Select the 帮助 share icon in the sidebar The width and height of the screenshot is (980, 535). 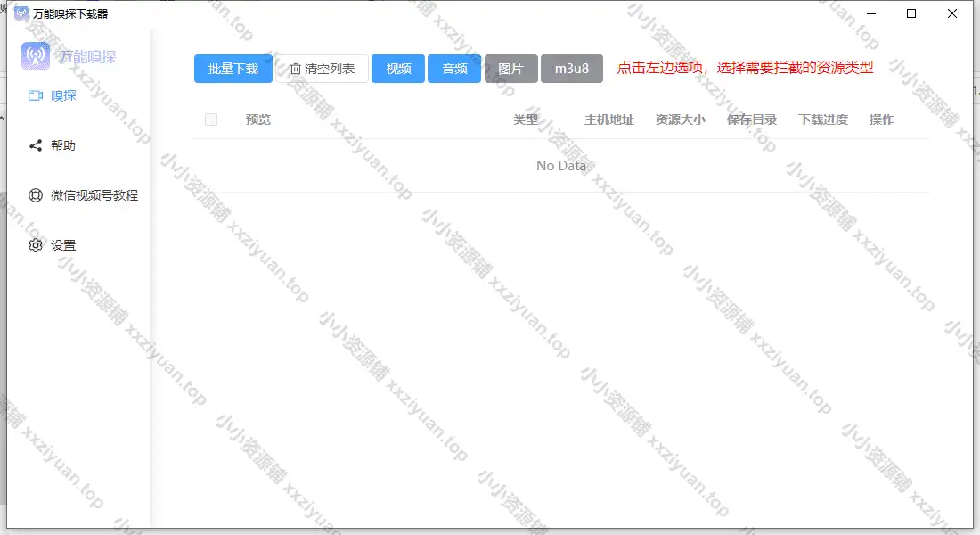[x=36, y=145]
